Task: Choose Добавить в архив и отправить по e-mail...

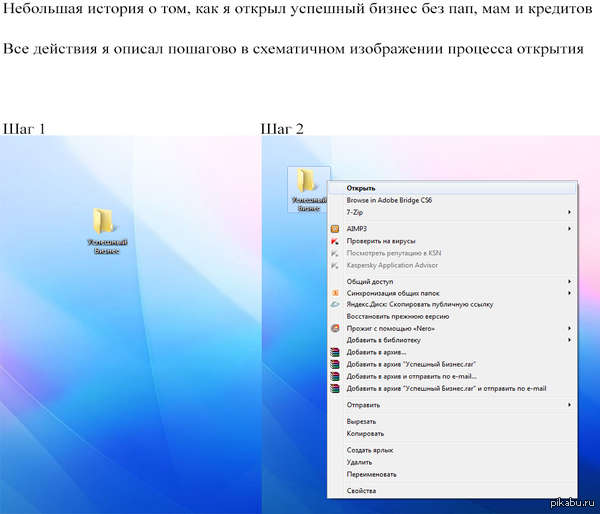Action: click(x=452, y=377)
